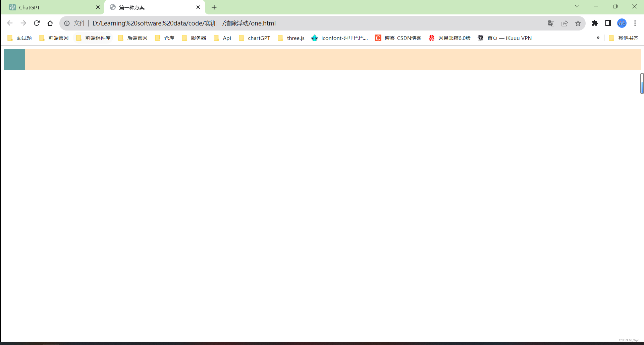Minimize the browser window

pos(596,6)
